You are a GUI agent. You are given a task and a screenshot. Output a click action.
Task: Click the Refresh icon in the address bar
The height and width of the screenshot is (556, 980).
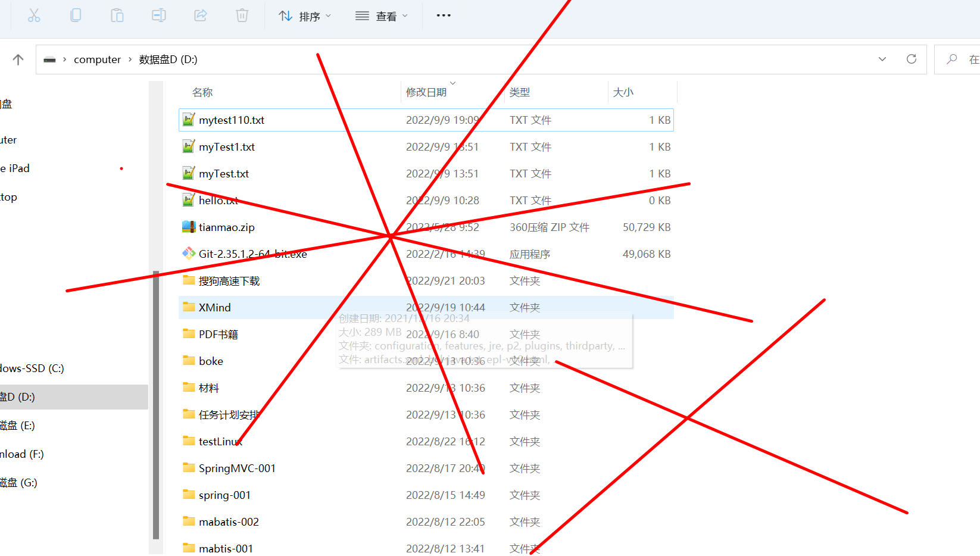[x=912, y=59]
